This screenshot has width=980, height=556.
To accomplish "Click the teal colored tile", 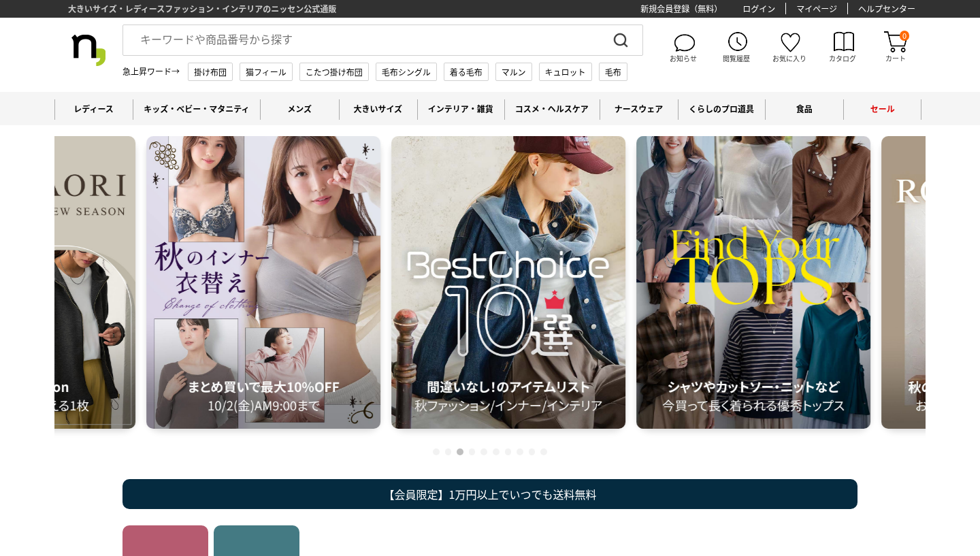I will [x=257, y=541].
